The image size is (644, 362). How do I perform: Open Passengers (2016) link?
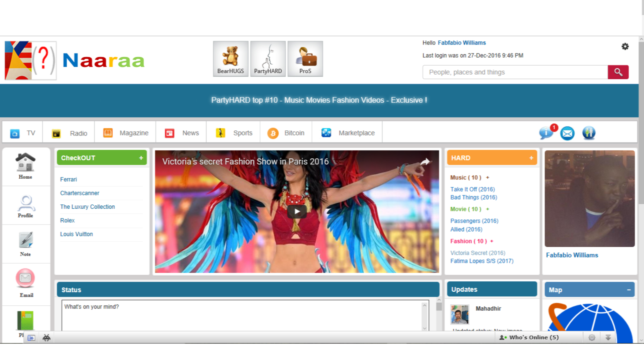tap(474, 221)
